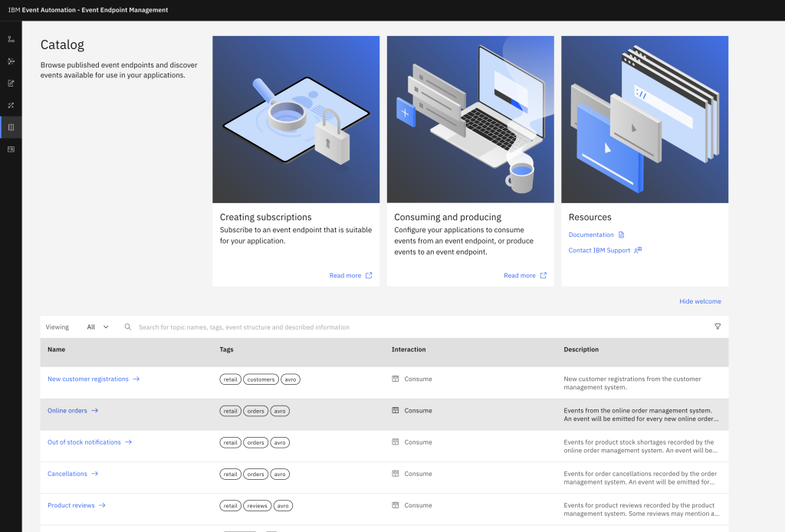Open the filter funnel icon above the table

(x=718, y=327)
